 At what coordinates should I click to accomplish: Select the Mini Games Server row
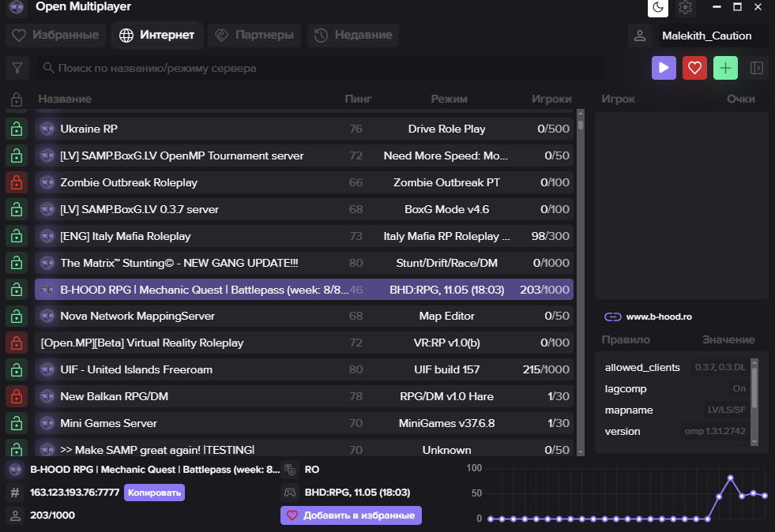(304, 423)
